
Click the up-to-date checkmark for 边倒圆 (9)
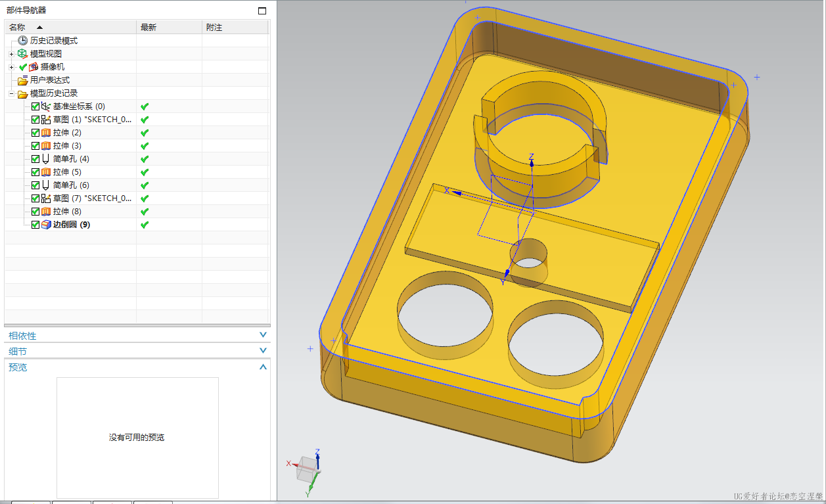(x=145, y=225)
